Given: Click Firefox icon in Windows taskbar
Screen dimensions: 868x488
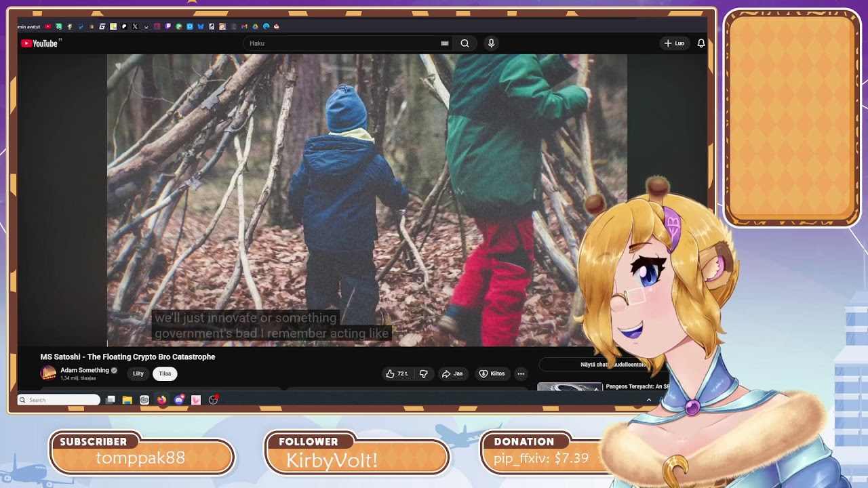Looking at the screenshot, I should 161,400.
